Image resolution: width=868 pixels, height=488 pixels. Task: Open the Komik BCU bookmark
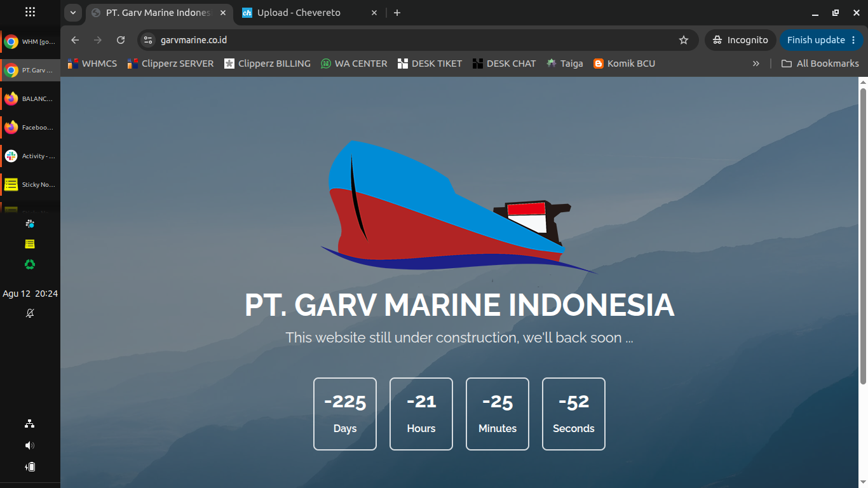pos(624,64)
